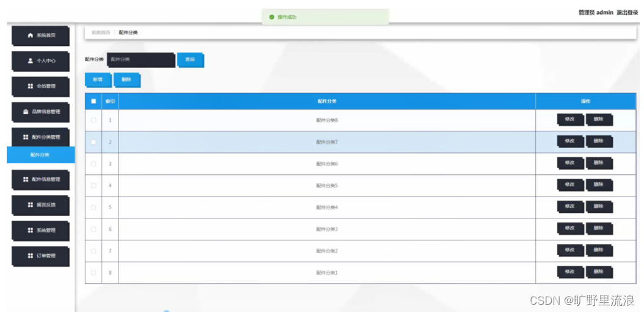Click the 索引 column header
The image size is (644, 312).
tap(110, 101)
